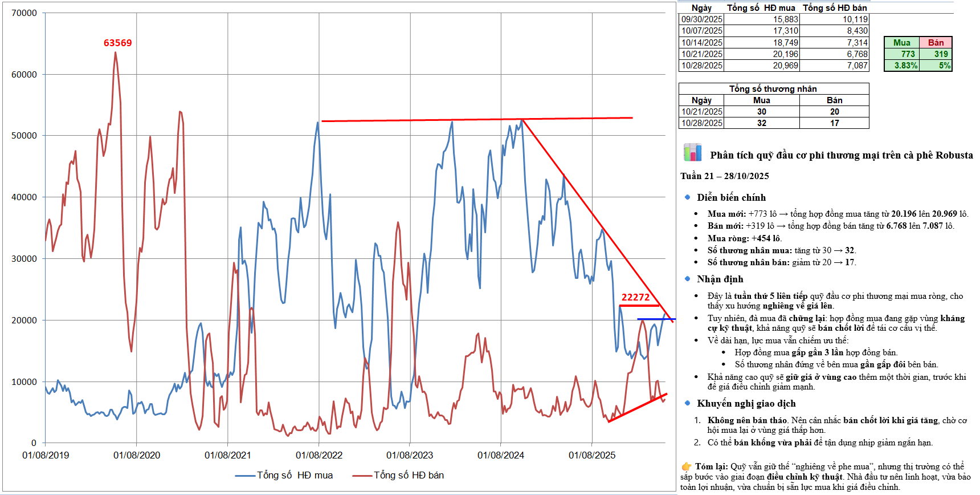
Task: Click the 09/30/2025 date cell in the contracts table
Action: coord(701,19)
